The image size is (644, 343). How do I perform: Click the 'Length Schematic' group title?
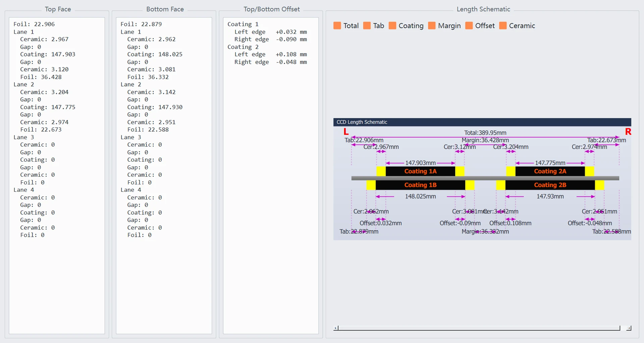click(x=483, y=9)
